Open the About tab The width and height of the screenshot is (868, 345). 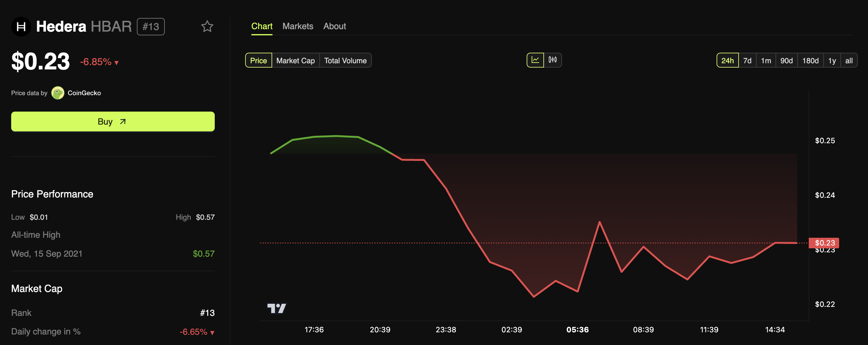tap(334, 26)
